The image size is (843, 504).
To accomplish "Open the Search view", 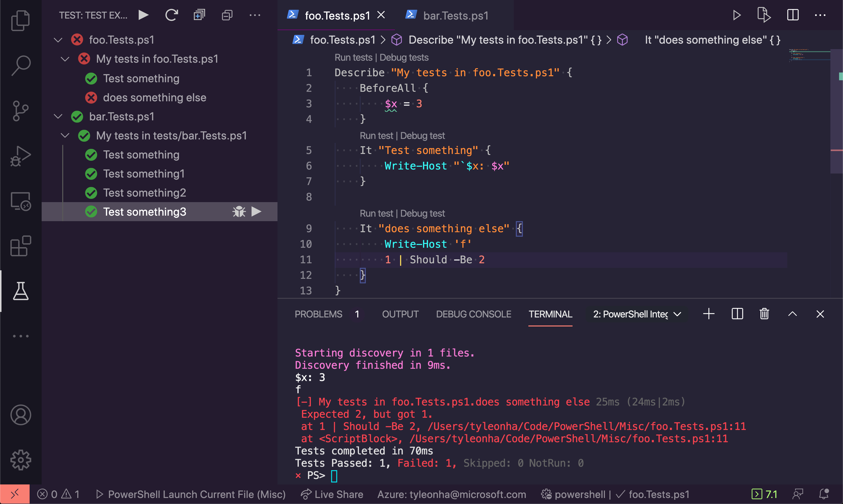I will pos(21,65).
